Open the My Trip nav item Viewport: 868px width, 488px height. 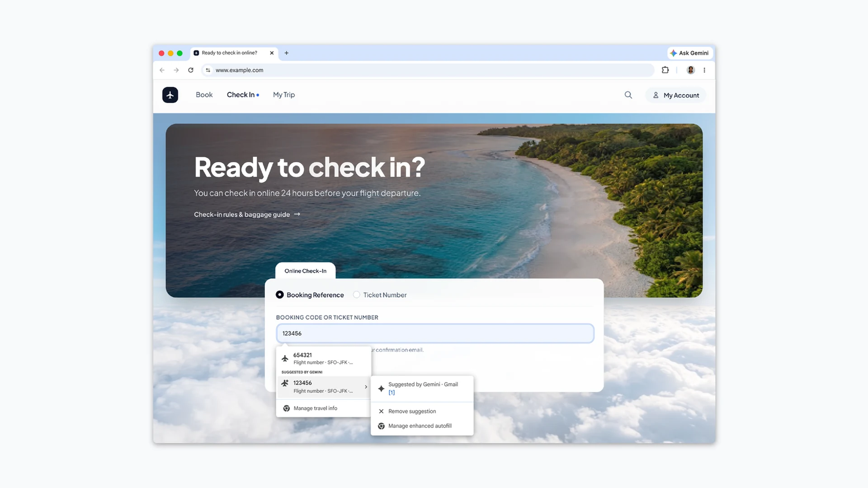coord(284,95)
